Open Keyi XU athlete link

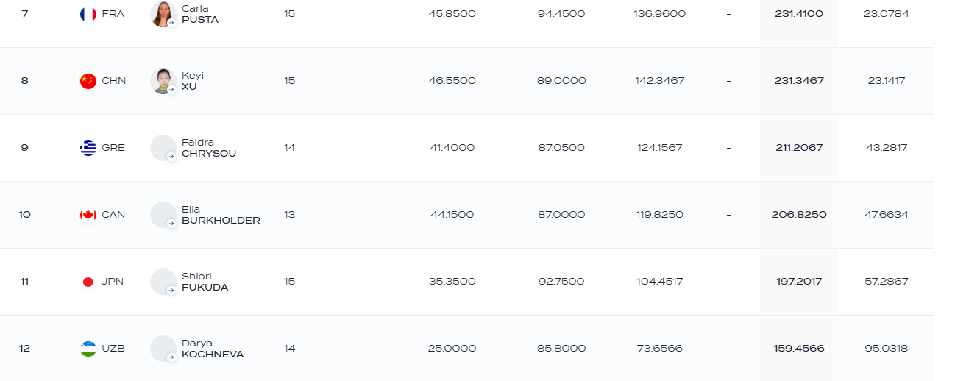click(x=193, y=81)
